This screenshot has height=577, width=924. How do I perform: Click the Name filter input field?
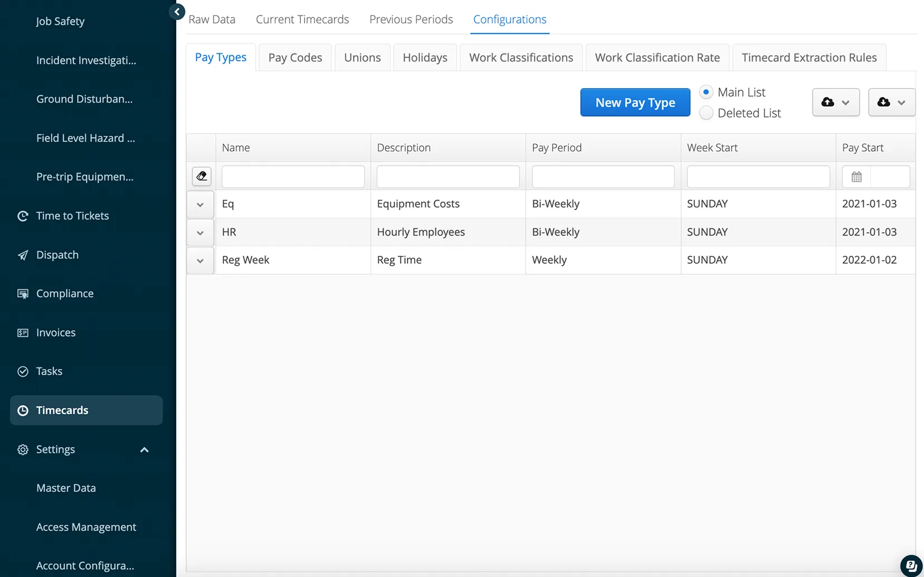293,176
